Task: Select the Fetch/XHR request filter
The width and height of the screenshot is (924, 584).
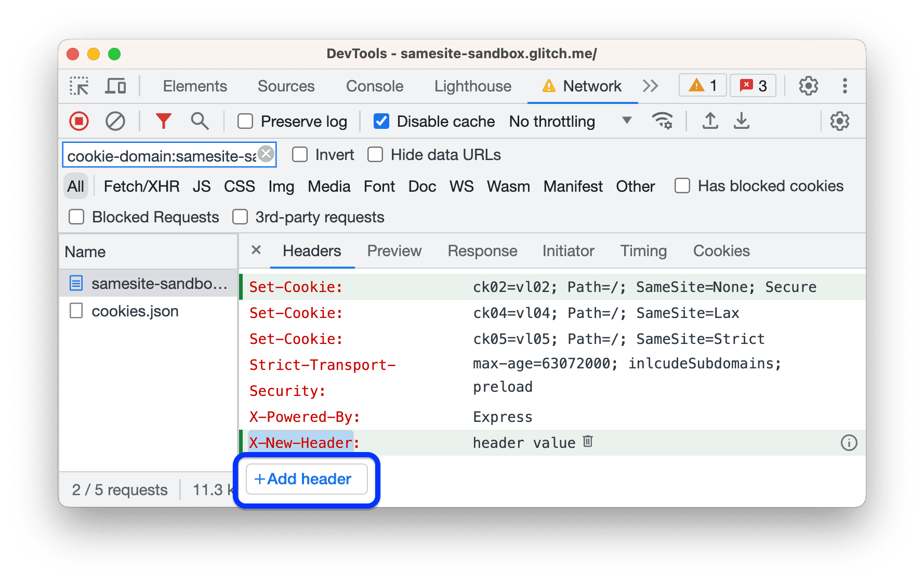Action: pos(141,186)
